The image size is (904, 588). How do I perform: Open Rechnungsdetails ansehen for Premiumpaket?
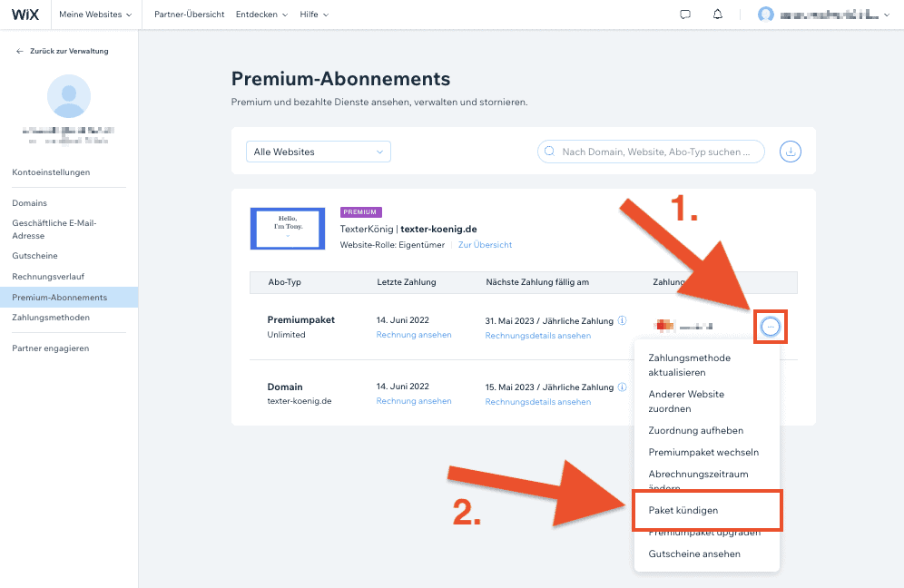537,336
